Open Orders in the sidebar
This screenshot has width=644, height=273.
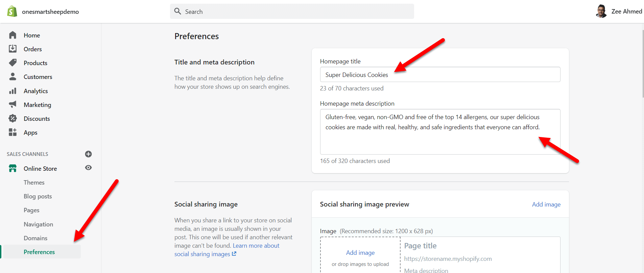(33, 49)
